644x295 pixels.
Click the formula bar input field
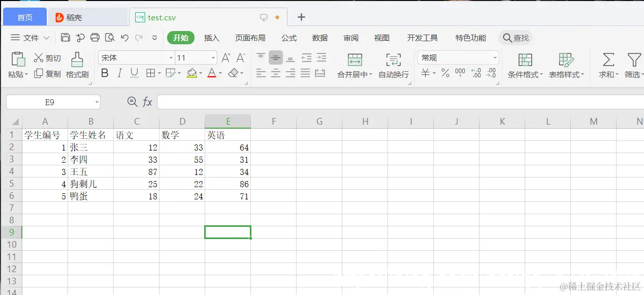point(400,102)
